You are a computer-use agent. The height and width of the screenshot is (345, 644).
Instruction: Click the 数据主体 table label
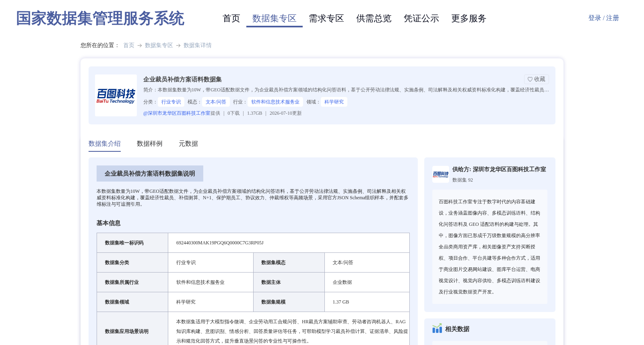pyautogui.click(x=271, y=282)
